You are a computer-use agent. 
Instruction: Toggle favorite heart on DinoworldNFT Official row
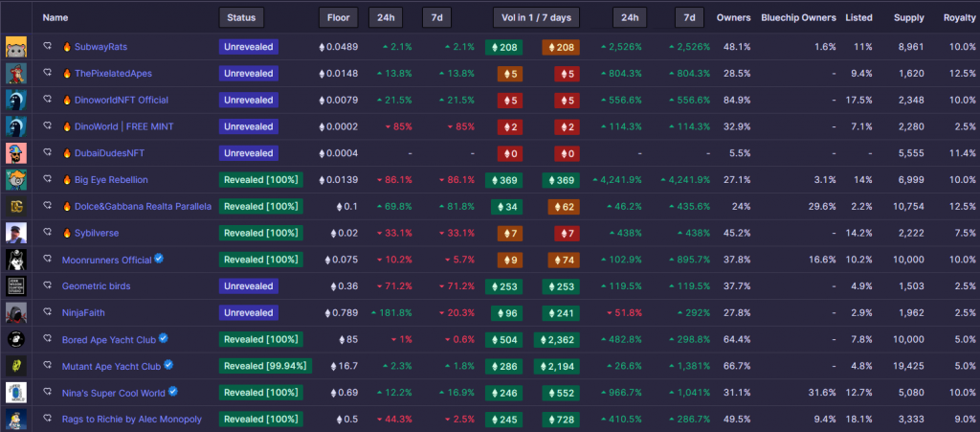pos(47,100)
